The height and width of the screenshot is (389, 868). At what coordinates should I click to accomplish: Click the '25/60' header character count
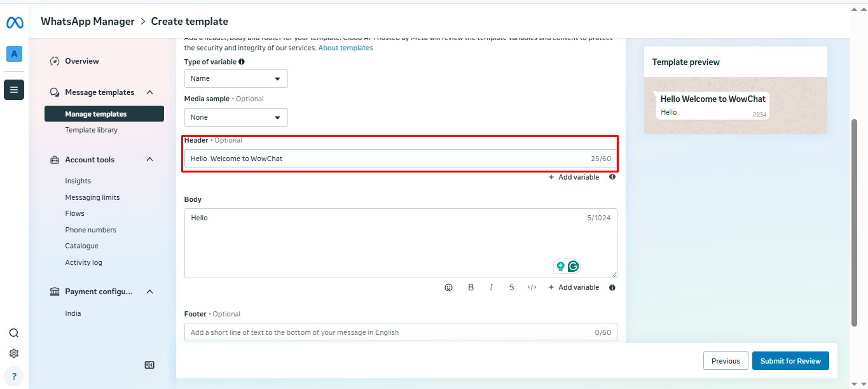(600, 159)
